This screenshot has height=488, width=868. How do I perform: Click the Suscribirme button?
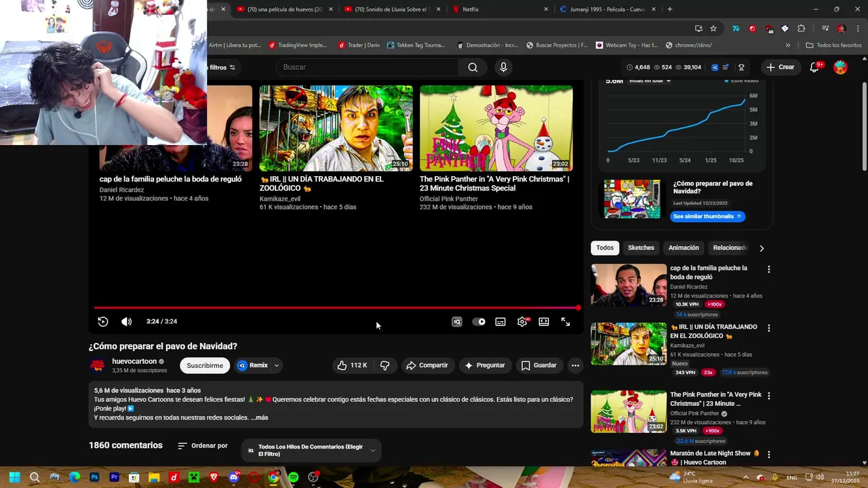point(205,365)
